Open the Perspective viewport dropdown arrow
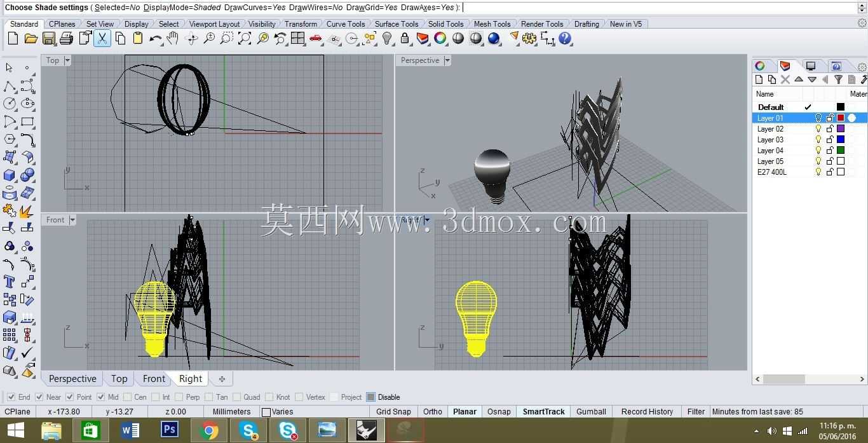 point(447,60)
